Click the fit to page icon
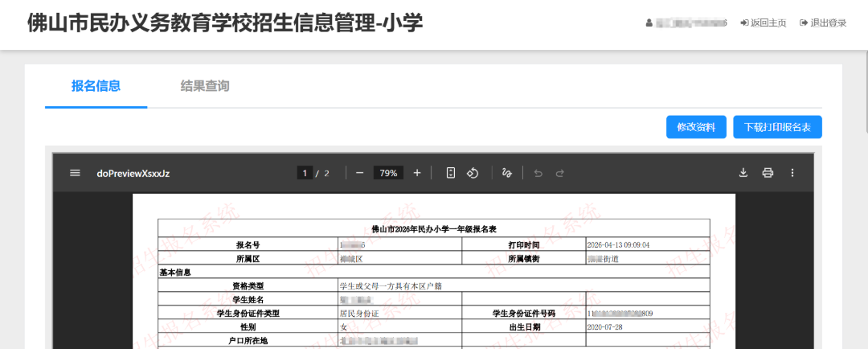This screenshot has width=868, height=349. (451, 173)
